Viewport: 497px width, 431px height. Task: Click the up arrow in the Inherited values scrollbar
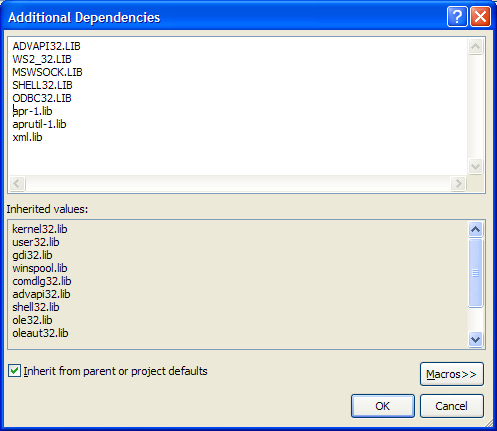click(475, 229)
